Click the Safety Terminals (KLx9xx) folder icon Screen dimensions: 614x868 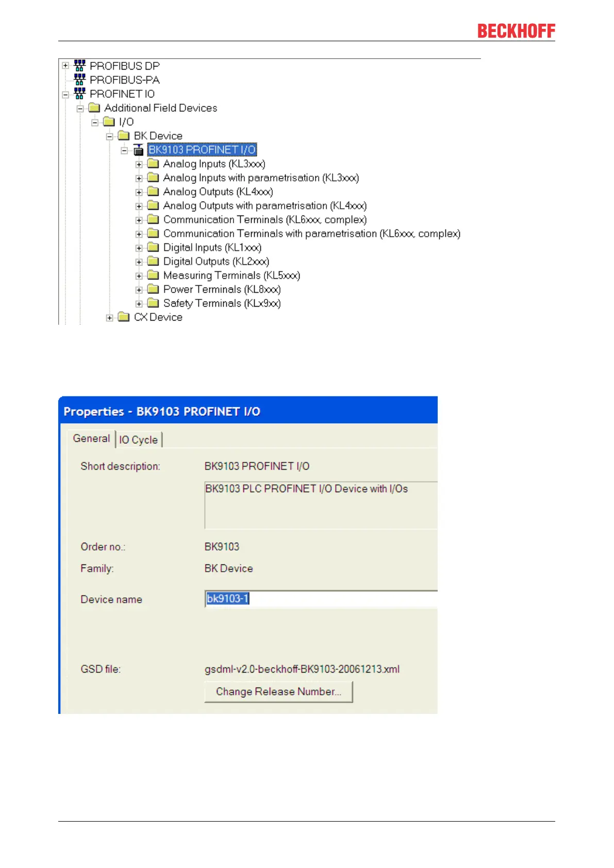coord(153,303)
